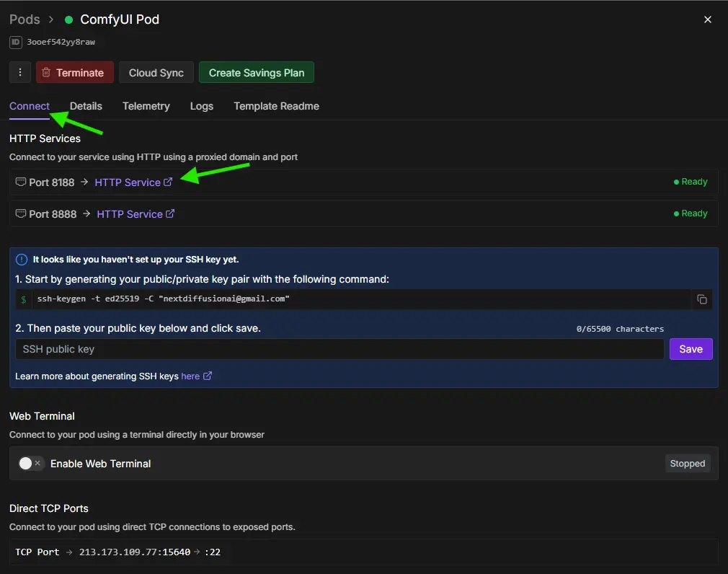Screen dimensions: 728x574
Task: Open the Logs tab
Action: [202, 106]
